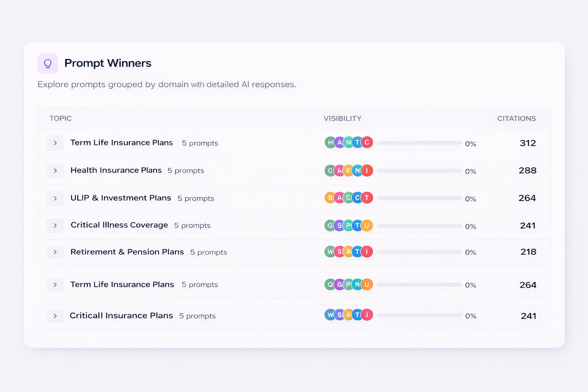Click red I avatar in Health Insurance row
Image resolution: width=588 pixels, height=392 pixels.
point(367,170)
